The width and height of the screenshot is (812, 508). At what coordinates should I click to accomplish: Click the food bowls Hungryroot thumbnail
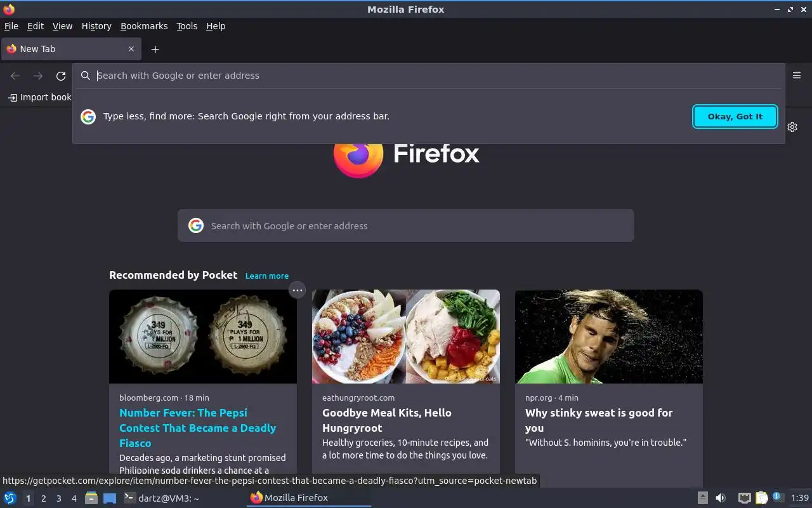coord(406,337)
